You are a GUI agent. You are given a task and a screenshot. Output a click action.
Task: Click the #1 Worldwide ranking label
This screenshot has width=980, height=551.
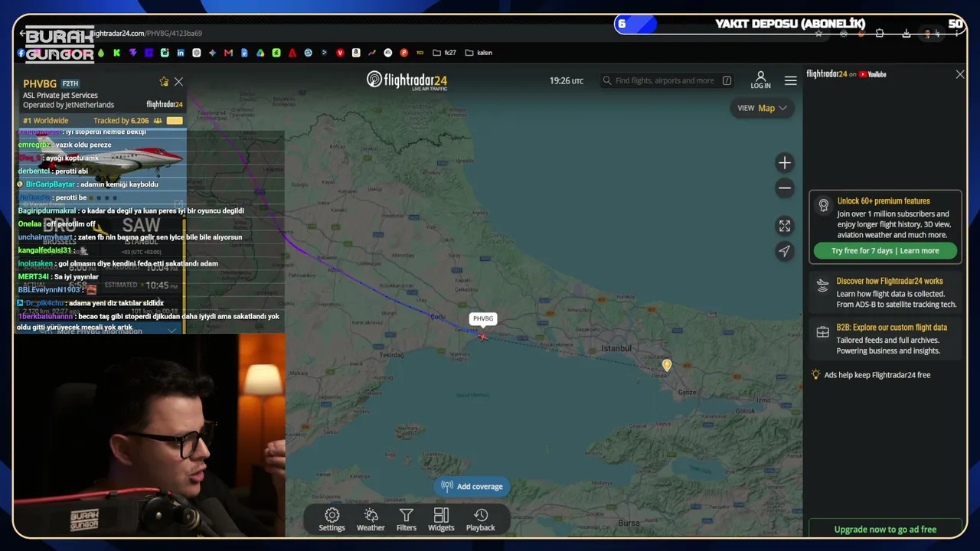click(x=46, y=121)
